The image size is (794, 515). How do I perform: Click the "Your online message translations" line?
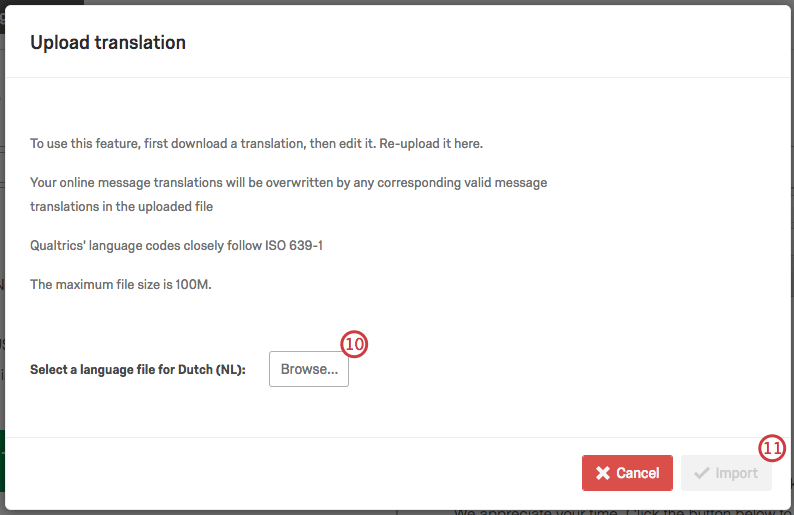(288, 183)
